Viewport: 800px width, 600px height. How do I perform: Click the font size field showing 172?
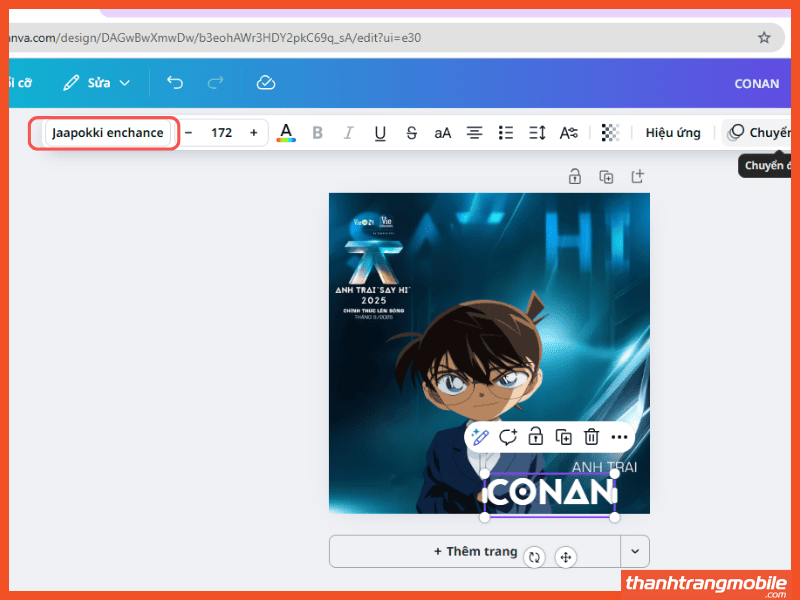(x=221, y=133)
